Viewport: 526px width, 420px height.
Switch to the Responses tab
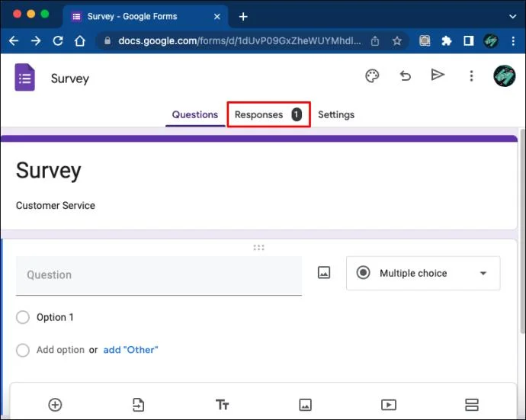click(268, 115)
